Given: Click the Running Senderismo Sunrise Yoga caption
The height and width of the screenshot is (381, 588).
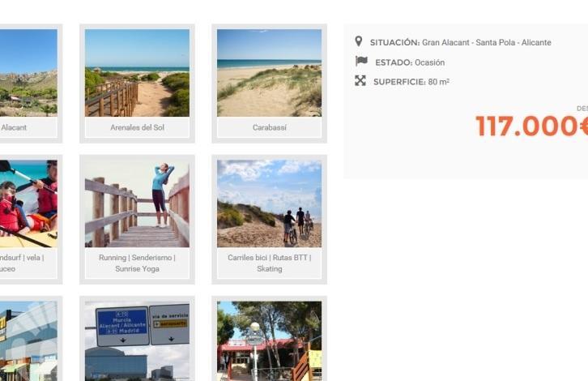Looking at the screenshot, I should 137,263.
